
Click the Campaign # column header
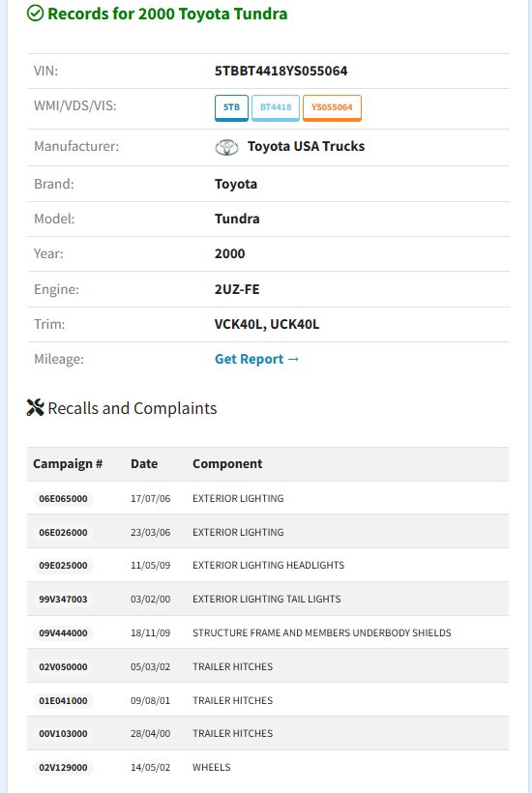click(68, 464)
